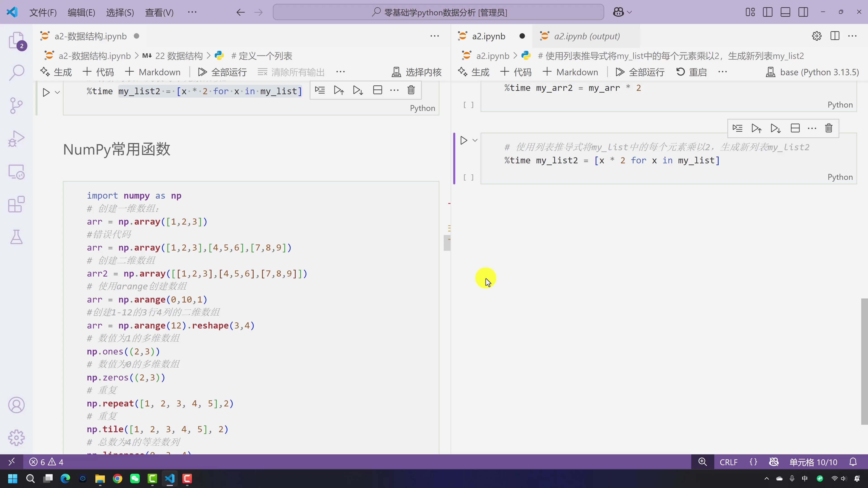Open the 选择(S) menu
Image resolution: width=868 pixels, height=488 pixels.
[120, 12]
